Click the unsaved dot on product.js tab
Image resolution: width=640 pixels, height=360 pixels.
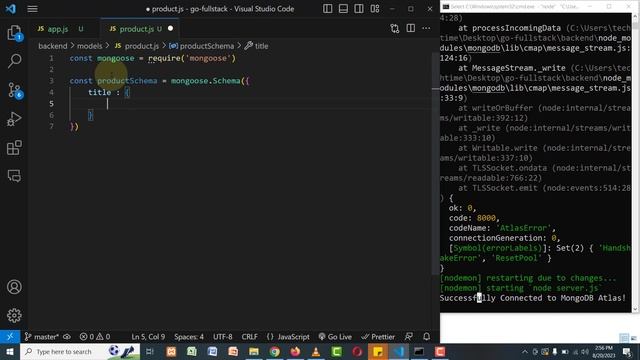(x=170, y=29)
